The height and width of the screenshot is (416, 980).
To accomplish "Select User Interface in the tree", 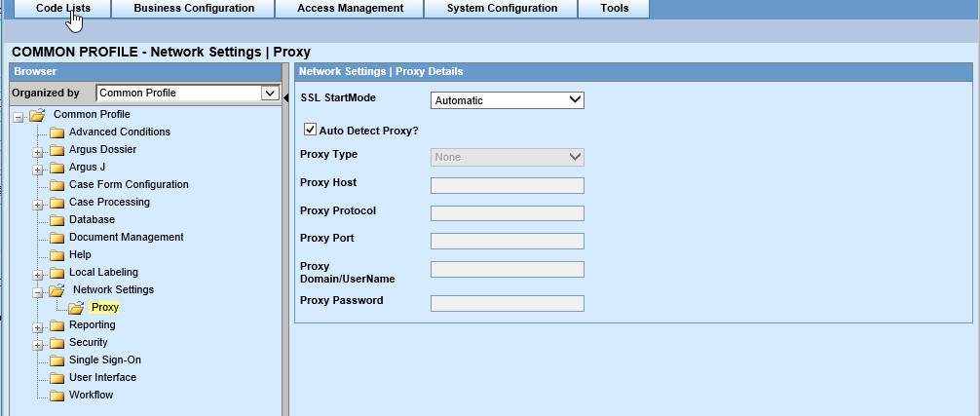I will (x=102, y=377).
